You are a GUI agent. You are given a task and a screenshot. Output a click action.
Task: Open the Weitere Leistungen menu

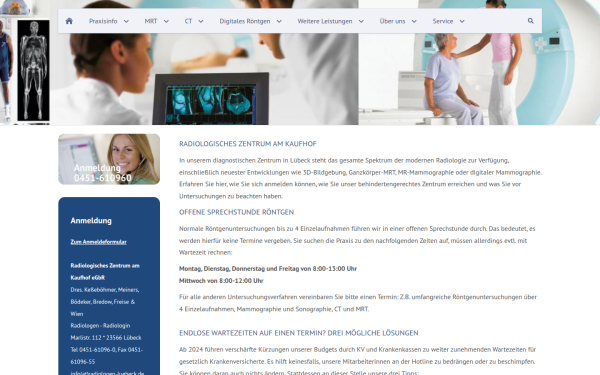(325, 21)
